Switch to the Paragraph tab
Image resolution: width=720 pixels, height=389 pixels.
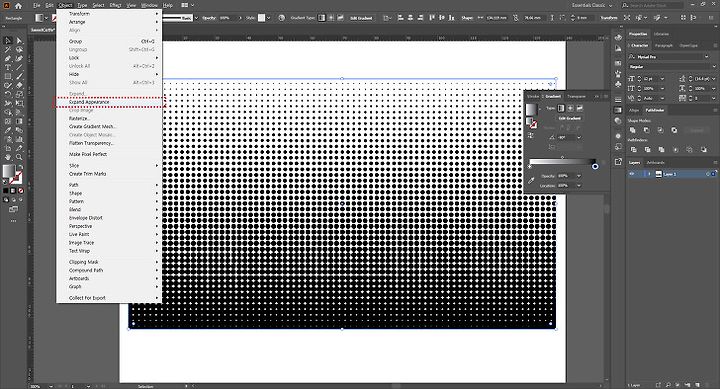[x=664, y=45]
